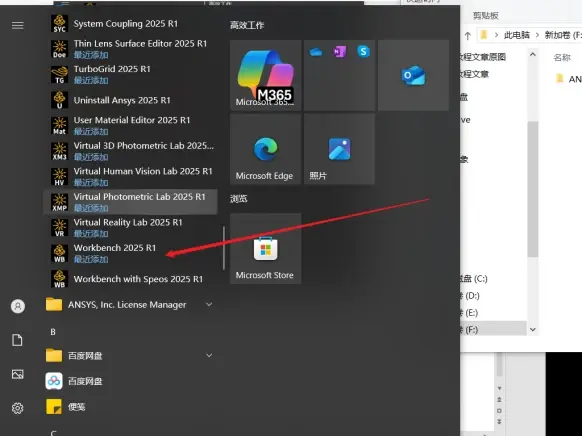Toggle the hamburger menu to expand Start sidebar

(17, 25)
